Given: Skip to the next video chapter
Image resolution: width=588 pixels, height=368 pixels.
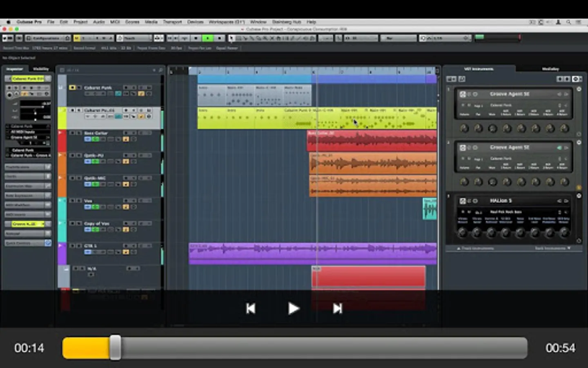Looking at the screenshot, I should (x=337, y=308).
